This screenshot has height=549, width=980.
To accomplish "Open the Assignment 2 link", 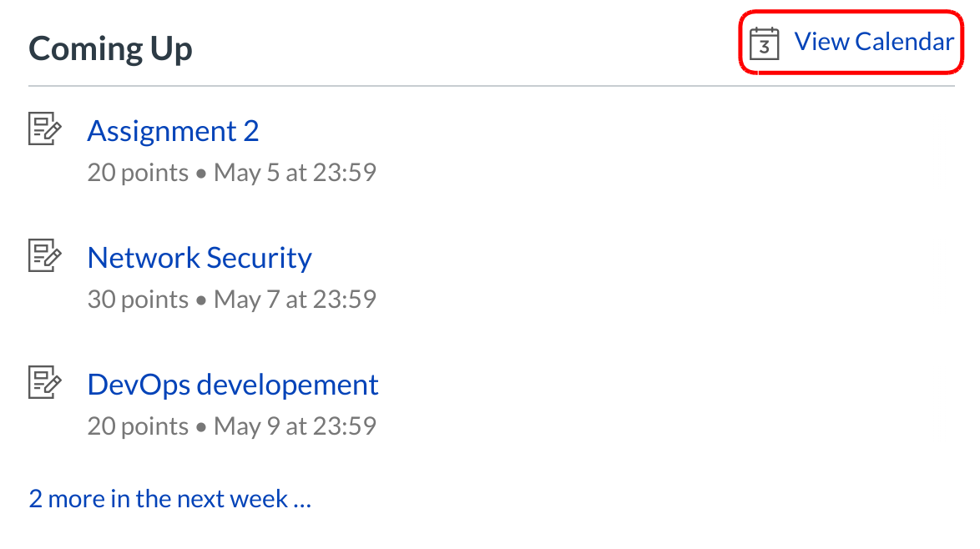I will (173, 131).
